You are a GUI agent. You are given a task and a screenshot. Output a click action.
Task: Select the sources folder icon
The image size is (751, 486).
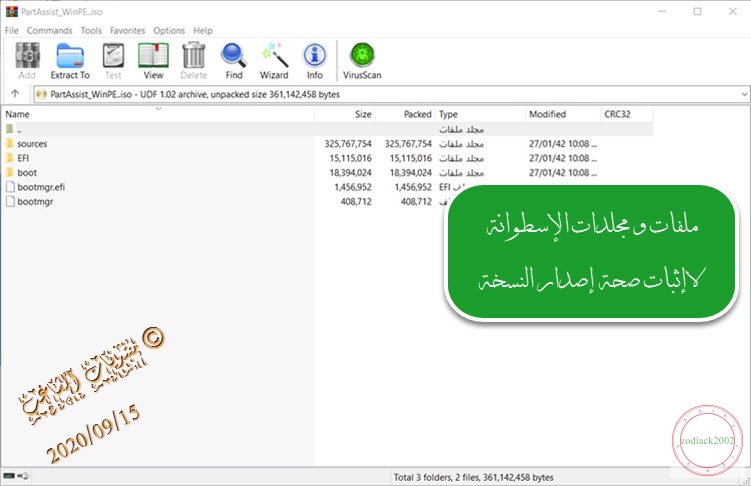[x=10, y=144]
